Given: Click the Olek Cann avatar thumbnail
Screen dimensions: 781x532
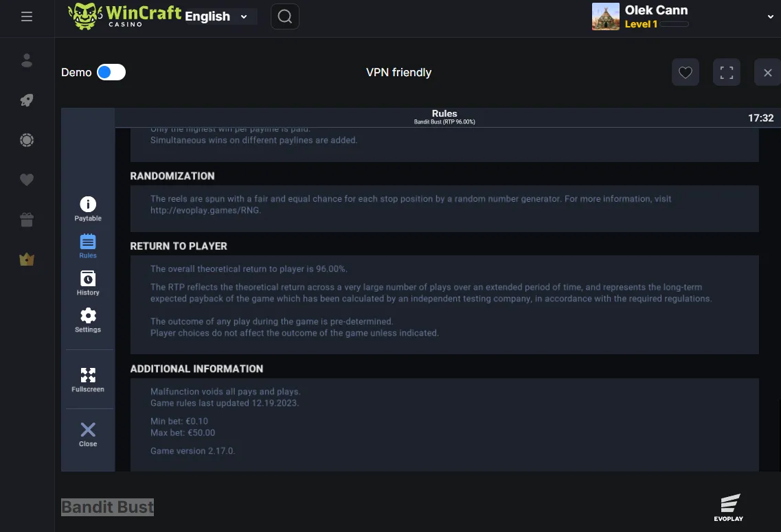Looking at the screenshot, I should point(606,16).
